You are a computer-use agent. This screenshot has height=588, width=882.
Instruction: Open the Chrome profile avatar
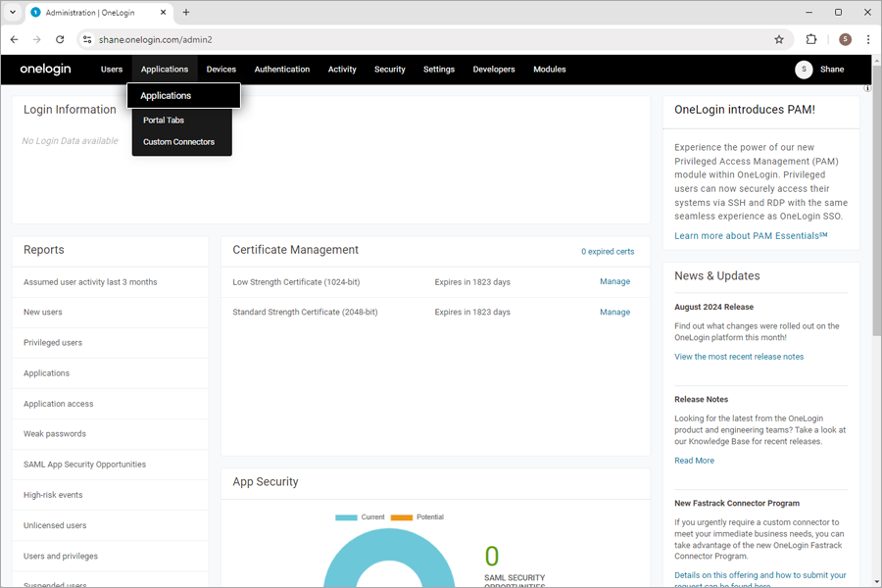coord(845,39)
